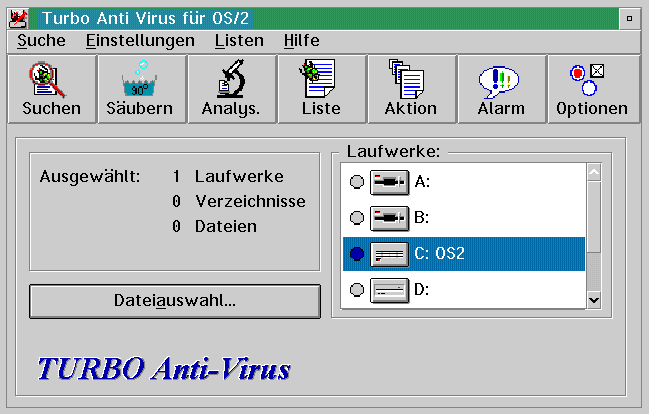Click the window maximize button
Viewport: 649px width, 414px height.
click(x=630, y=19)
